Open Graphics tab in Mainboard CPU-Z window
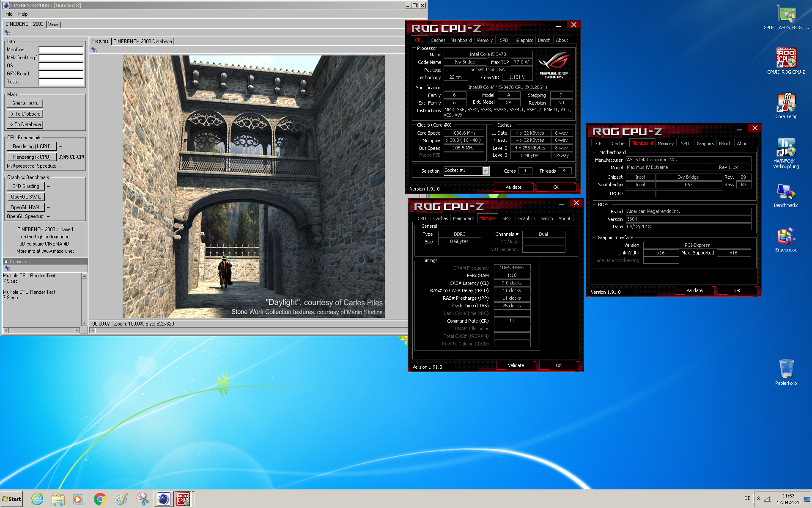The height and width of the screenshot is (508, 812). (x=705, y=144)
